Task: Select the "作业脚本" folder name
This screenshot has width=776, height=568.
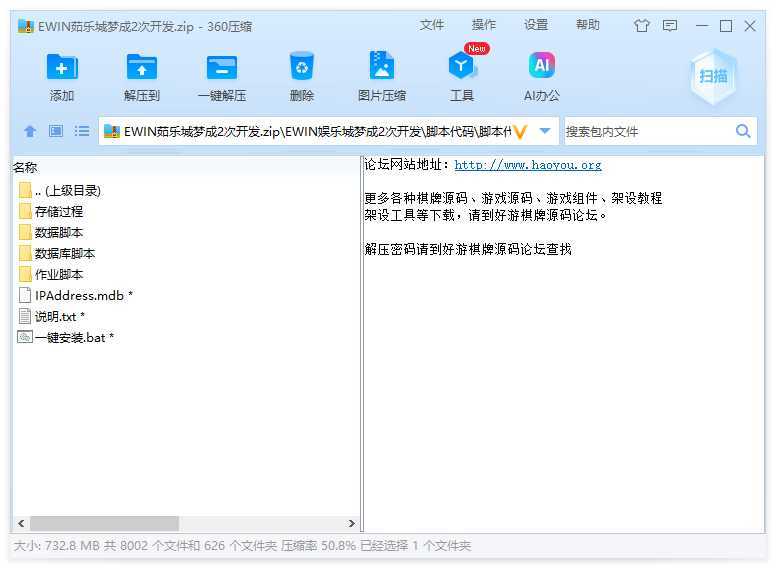Action: pos(59,275)
